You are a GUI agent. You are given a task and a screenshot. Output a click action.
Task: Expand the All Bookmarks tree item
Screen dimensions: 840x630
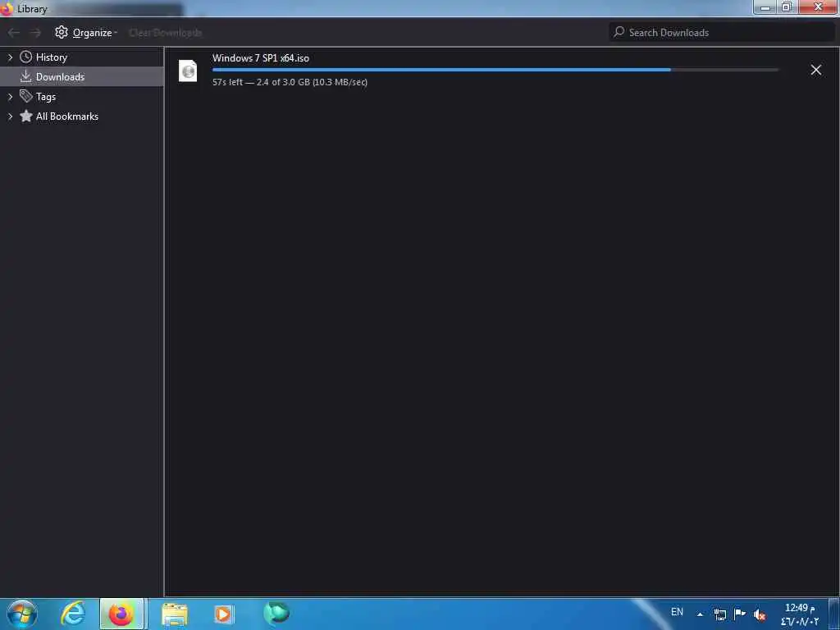point(10,116)
